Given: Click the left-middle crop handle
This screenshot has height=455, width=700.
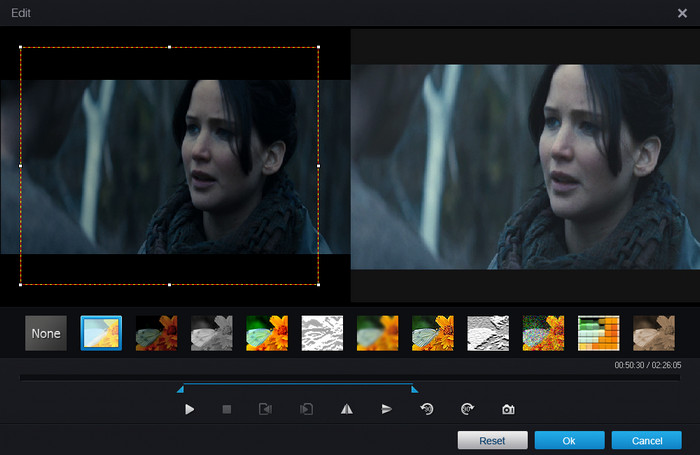Looking at the screenshot, I should [21, 166].
